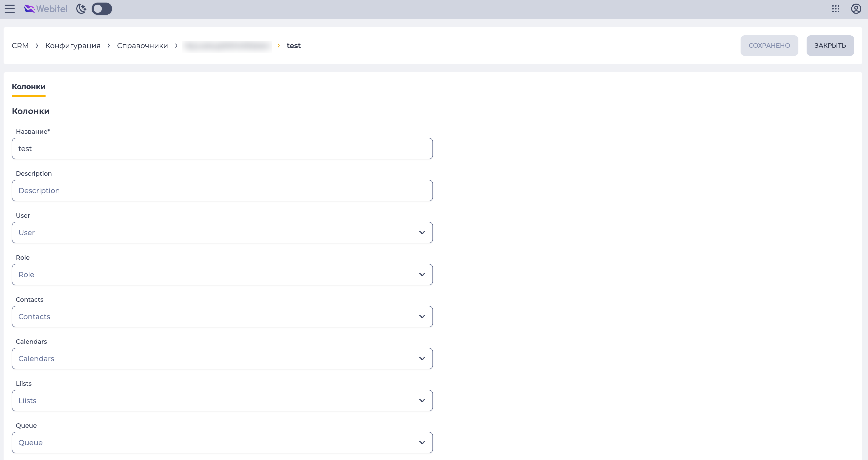This screenshot has height=460, width=868.
Task: Click into the Description input field
Action: pyautogui.click(x=222, y=191)
